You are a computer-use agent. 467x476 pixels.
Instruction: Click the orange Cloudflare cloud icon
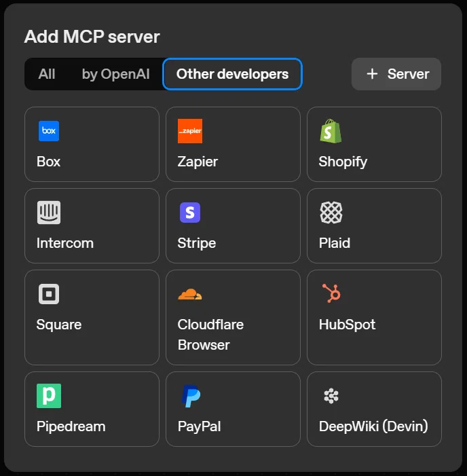tap(190, 294)
